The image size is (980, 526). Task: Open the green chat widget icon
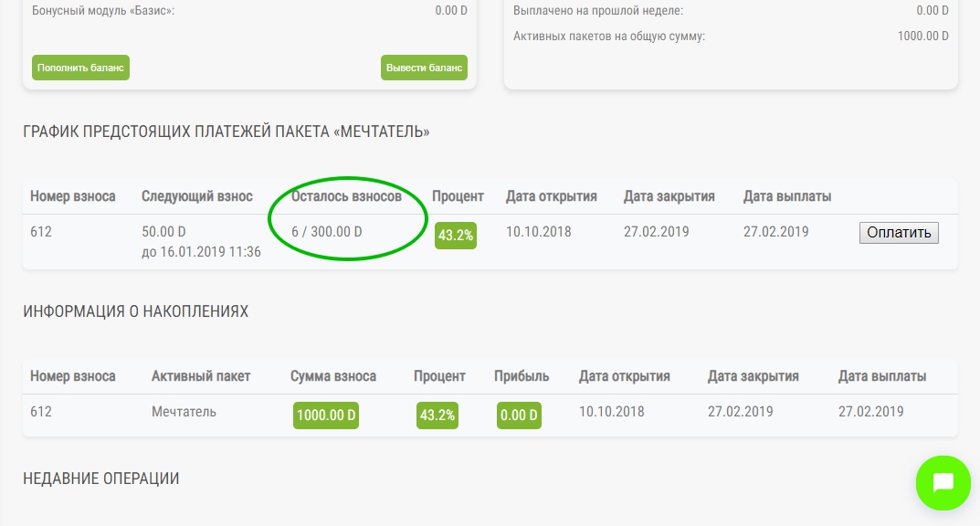[943, 483]
